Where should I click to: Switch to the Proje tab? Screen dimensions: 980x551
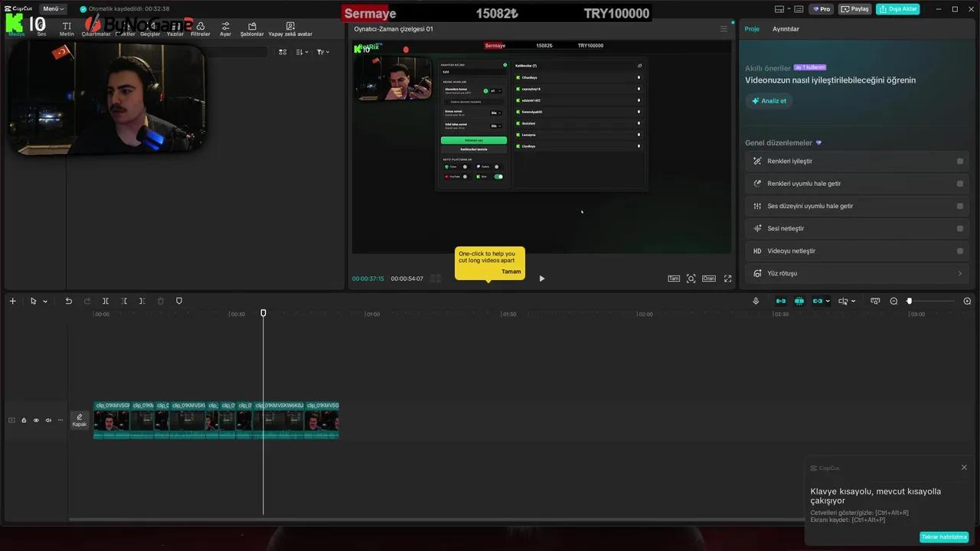coord(752,29)
